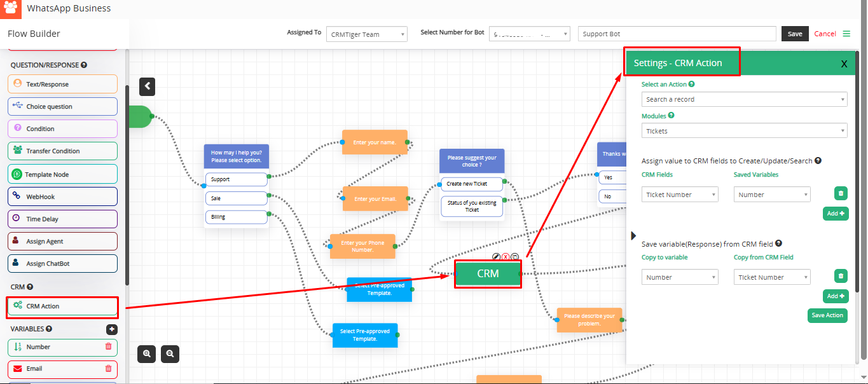Delete the Copy to variable row
Image resolution: width=868 pixels, height=384 pixels.
[x=841, y=276]
